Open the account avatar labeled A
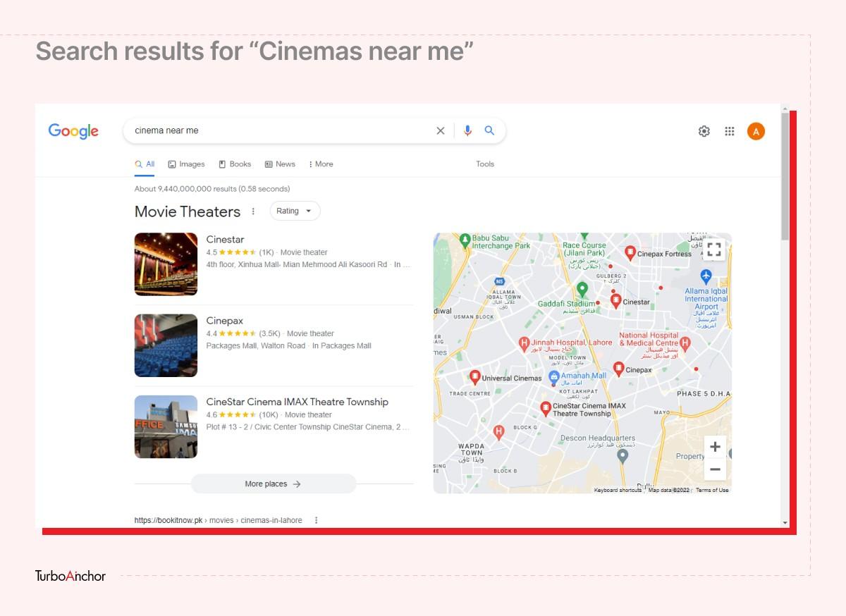 [756, 131]
